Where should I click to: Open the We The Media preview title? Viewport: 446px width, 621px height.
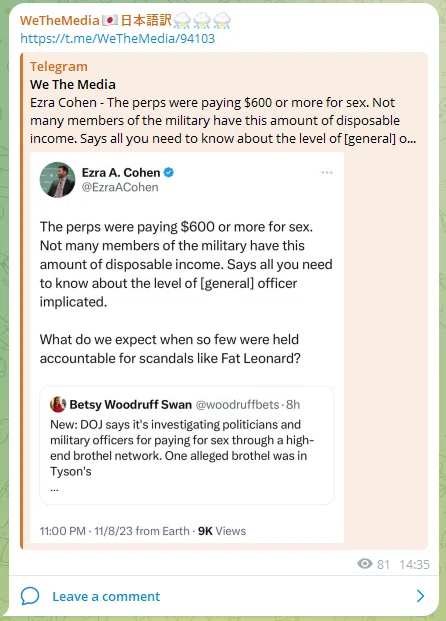[73, 84]
